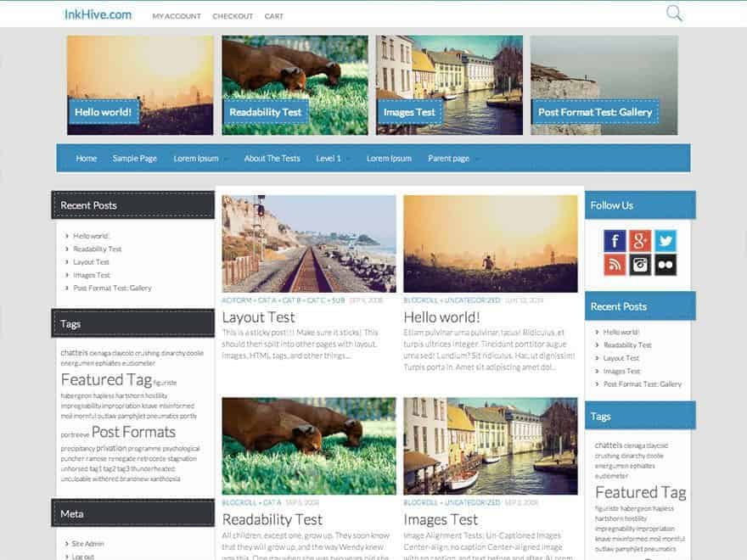Open the search magnifier icon in header

[x=674, y=14]
